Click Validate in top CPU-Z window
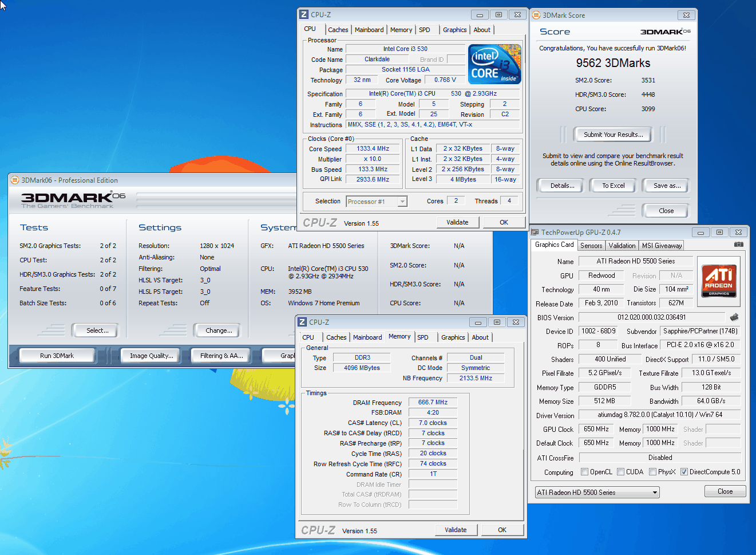 coord(457,222)
